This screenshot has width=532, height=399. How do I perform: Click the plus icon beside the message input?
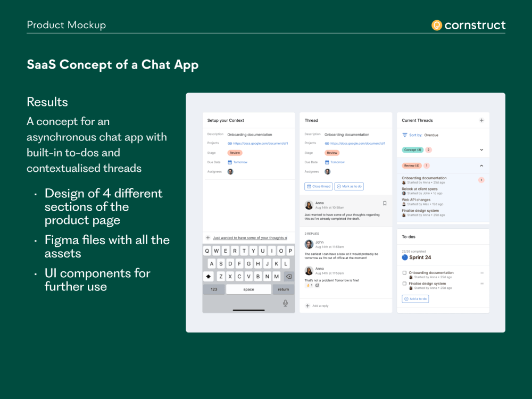click(x=208, y=238)
